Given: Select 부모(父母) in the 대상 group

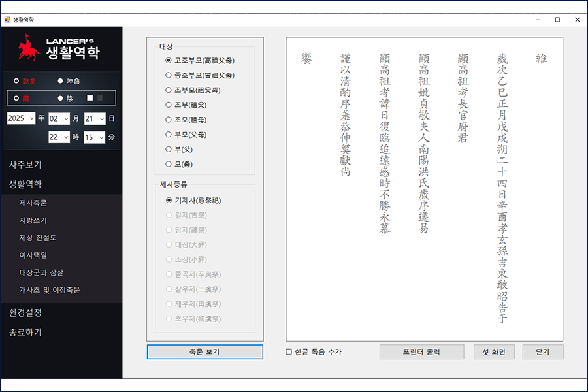Looking at the screenshot, I should 169,135.
